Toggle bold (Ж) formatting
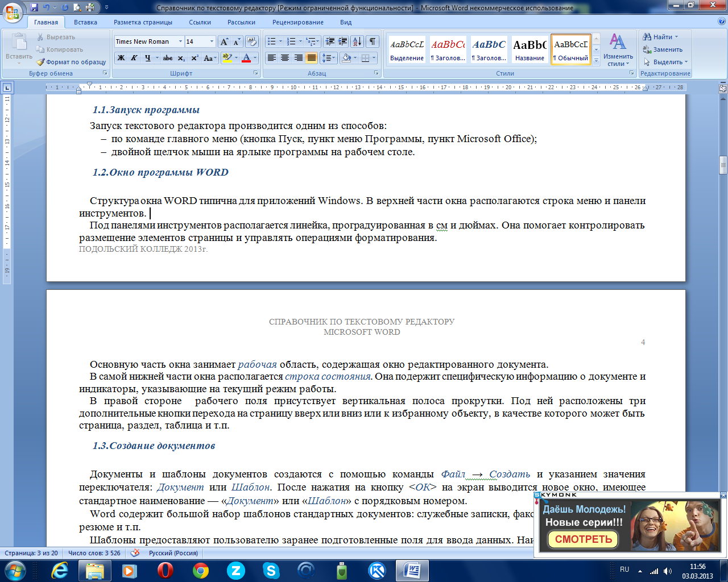The height and width of the screenshot is (582, 728). point(121,58)
